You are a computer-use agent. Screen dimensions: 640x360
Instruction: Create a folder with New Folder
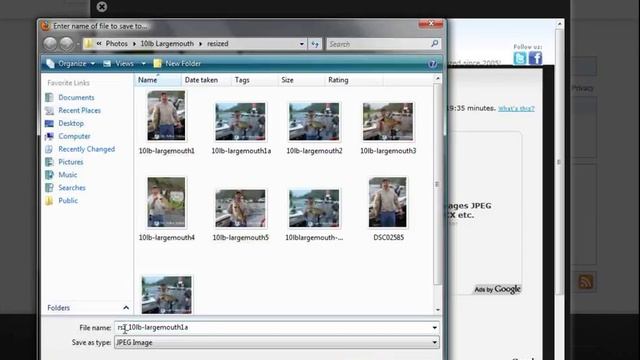[x=177, y=64]
